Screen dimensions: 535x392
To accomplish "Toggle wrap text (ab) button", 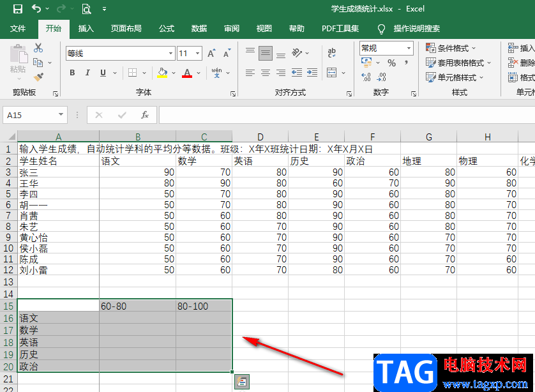I will (x=331, y=53).
